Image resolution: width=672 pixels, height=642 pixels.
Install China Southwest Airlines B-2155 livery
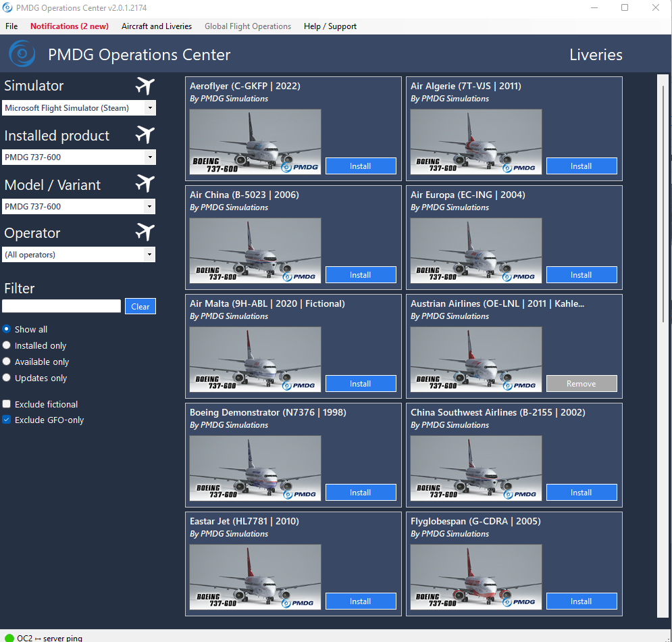581,493
